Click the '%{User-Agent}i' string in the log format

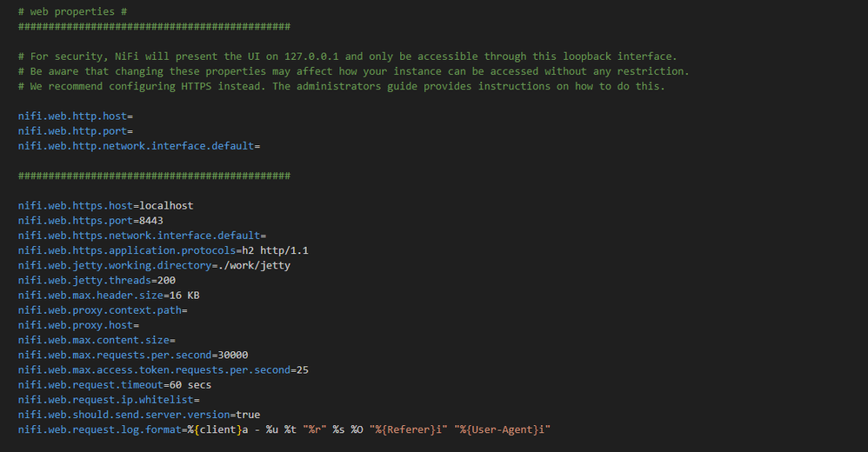tap(503, 430)
